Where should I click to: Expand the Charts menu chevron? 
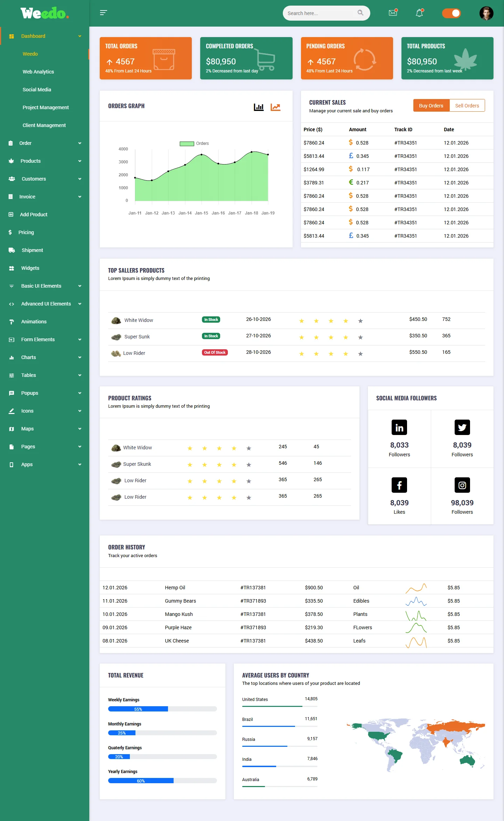click(x=80, y=357)
